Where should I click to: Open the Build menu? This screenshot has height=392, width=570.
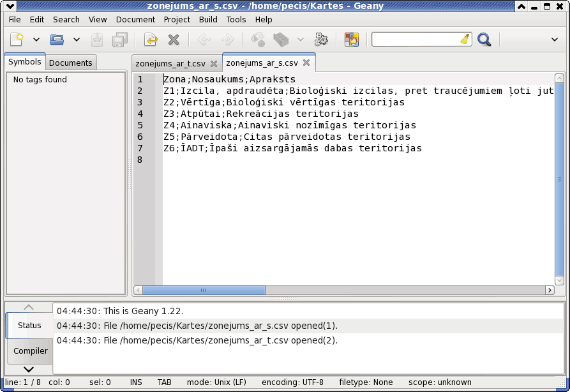[208, 20]
